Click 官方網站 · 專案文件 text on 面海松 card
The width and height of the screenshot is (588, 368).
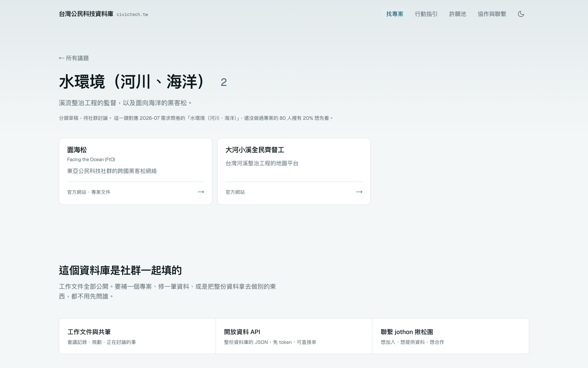pyautogui.click(x=89, y=192)
